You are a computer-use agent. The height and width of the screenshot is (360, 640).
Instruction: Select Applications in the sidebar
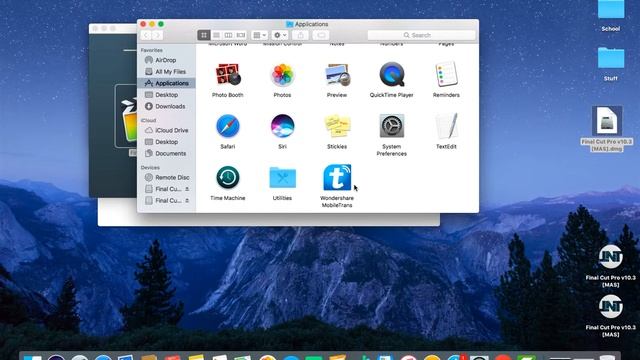click(167, 83)
